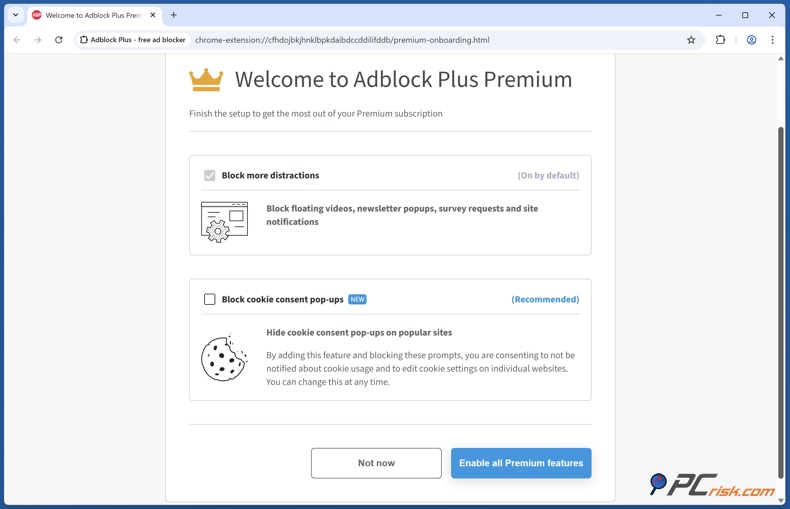Open the Extensions puzzle icon
This screenshot has width=790, height=509.
(720, 40)
